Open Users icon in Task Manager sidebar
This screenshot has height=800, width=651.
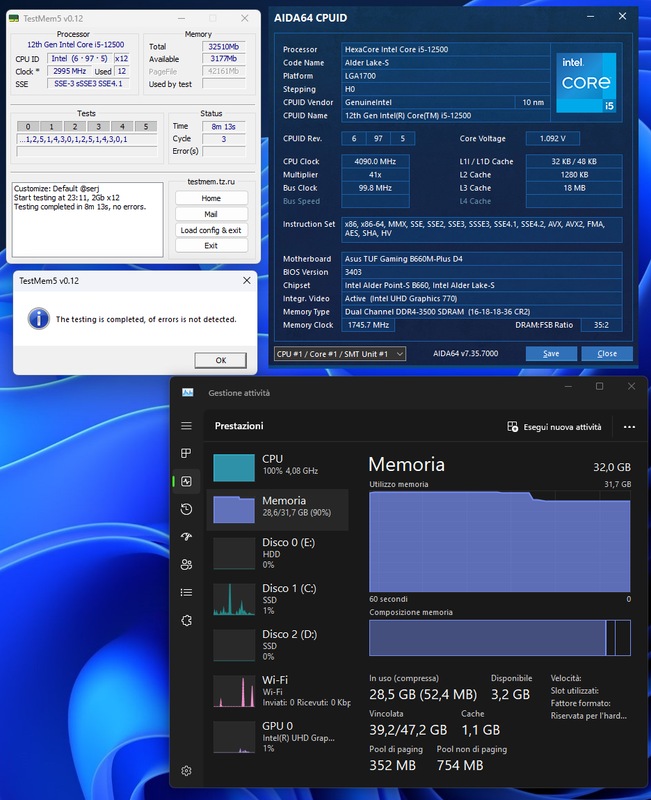click(186, 564)
